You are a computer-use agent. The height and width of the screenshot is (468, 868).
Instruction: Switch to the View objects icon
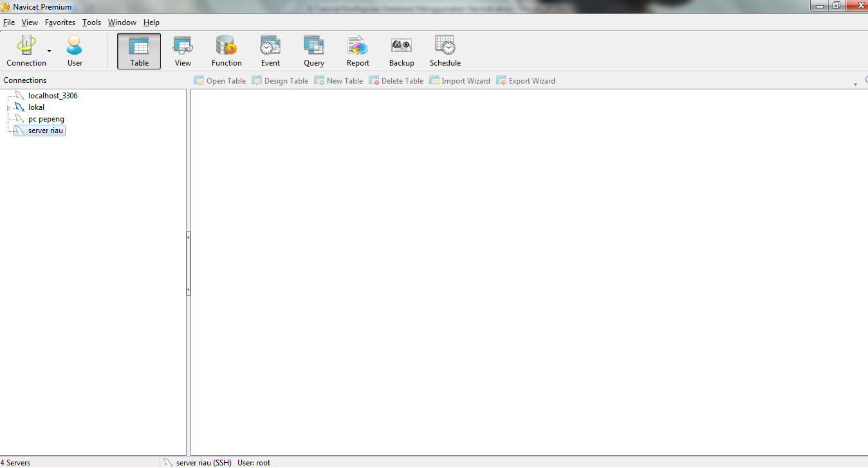[183, 51]
